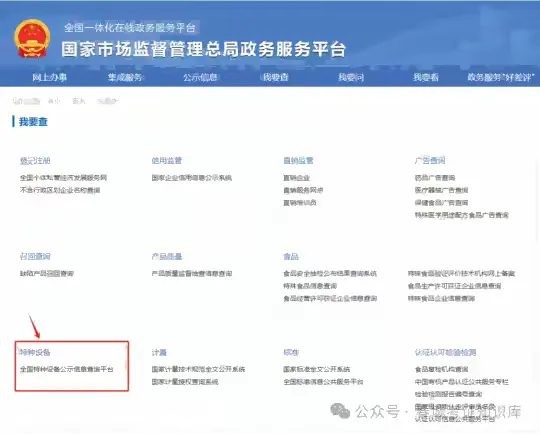Open the 药品广告查询 link
Image resolution: width=540 pixels, height=434 pixels.
(x=435, y=178)
